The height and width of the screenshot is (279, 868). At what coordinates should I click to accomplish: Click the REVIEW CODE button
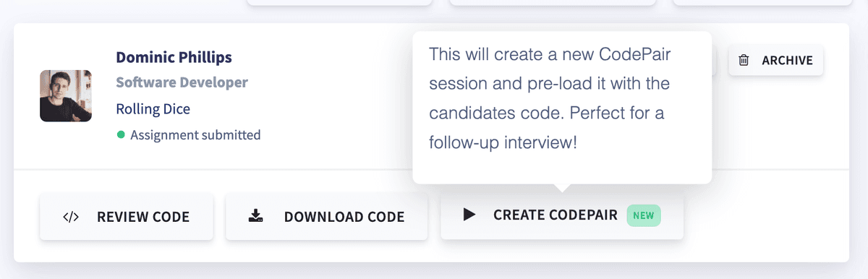[x=127, y=216]
